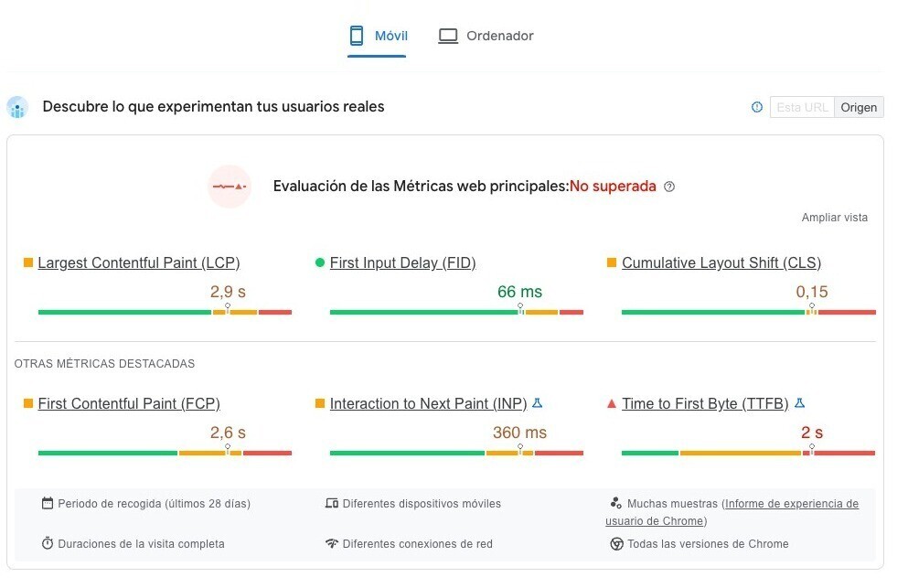Switch to the Ordenador tab

tap(486, 36)
